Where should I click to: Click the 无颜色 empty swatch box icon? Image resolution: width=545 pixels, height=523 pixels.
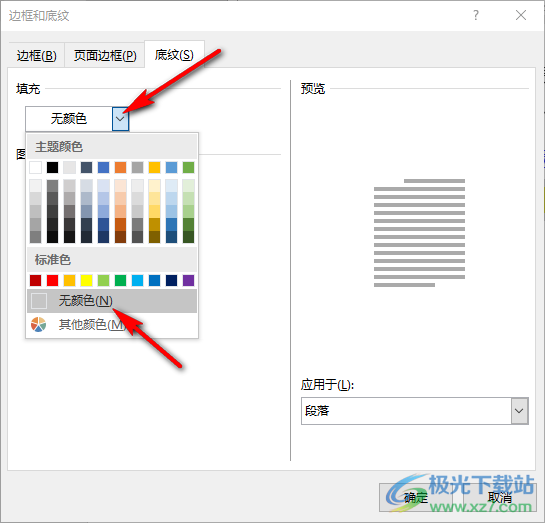[x=39, y=301]
